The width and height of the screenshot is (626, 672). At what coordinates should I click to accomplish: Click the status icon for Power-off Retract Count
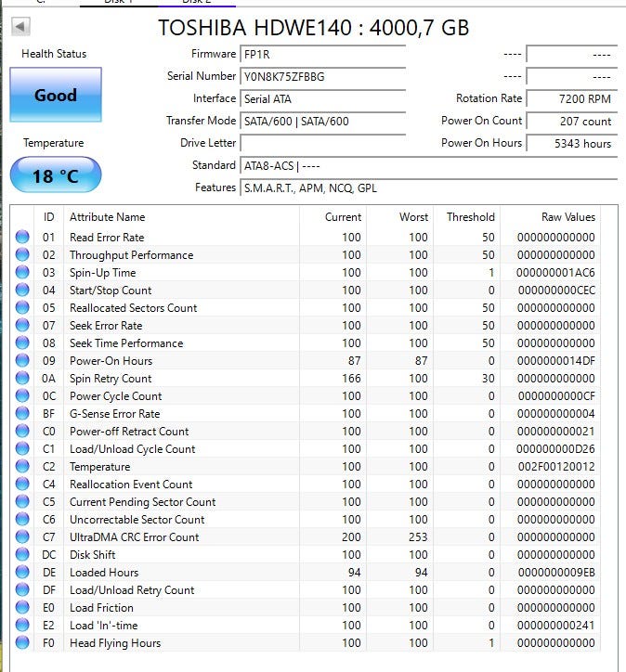click(22, 431)
